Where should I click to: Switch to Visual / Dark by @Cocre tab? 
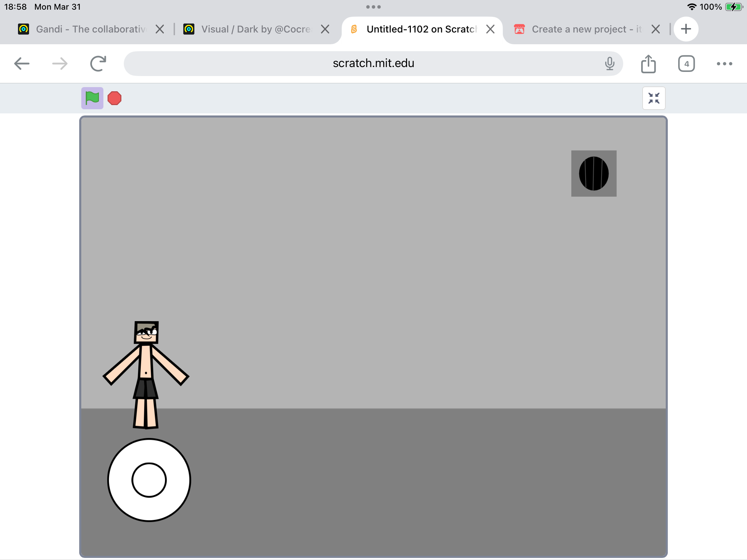[x=256, y=29]
